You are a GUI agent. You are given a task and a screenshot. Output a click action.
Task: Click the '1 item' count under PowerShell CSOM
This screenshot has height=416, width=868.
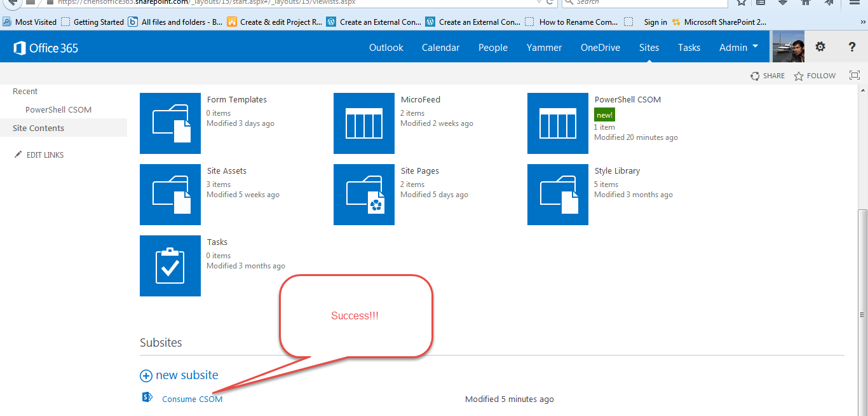click(x=604, y=127)
